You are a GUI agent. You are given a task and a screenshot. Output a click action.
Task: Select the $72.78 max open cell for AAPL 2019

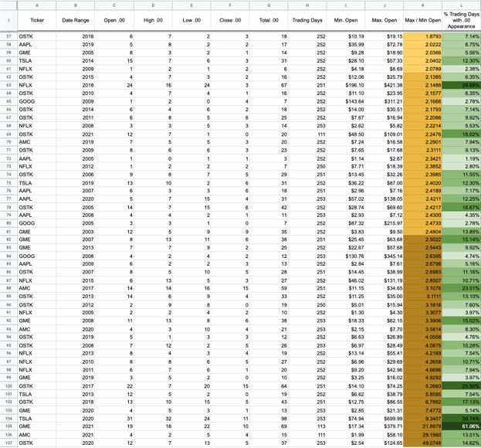tap(384, 45)
